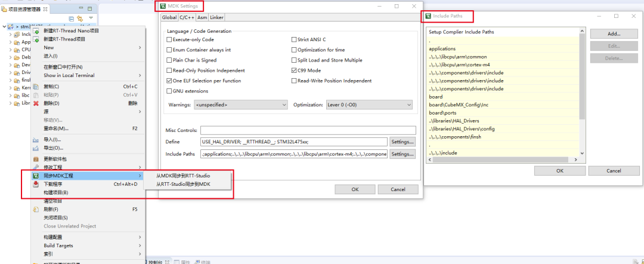Image resolution: width=644 pixels, height=264 pixels.
Task: Enable Read-Write Position Independent checkbox
Action: pos(294,81)
